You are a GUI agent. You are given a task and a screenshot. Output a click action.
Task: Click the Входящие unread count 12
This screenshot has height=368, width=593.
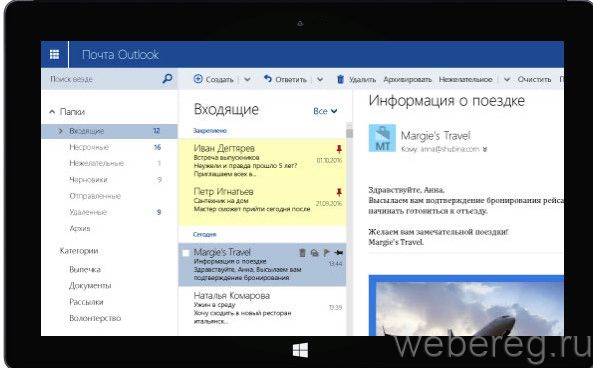click(157, 131)
